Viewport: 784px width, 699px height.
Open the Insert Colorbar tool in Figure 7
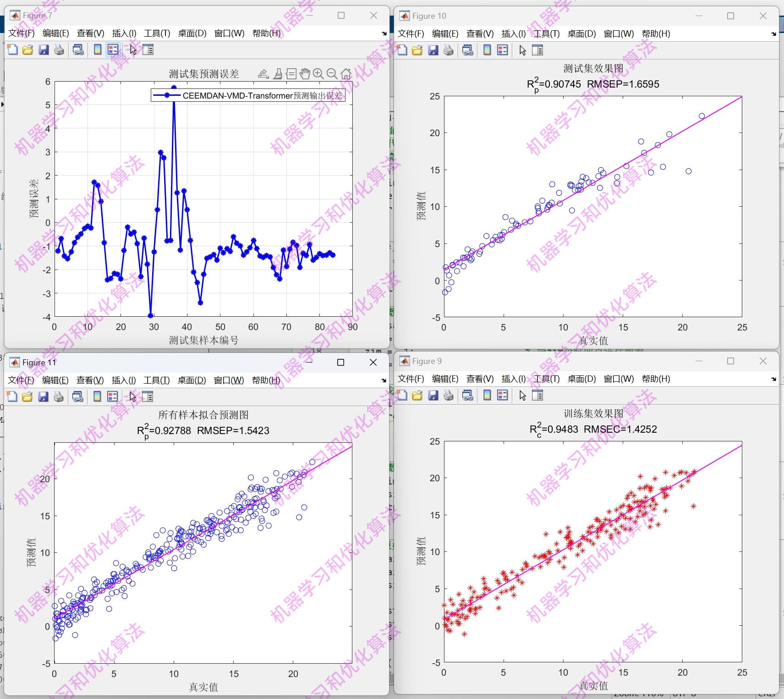[97, 50]
